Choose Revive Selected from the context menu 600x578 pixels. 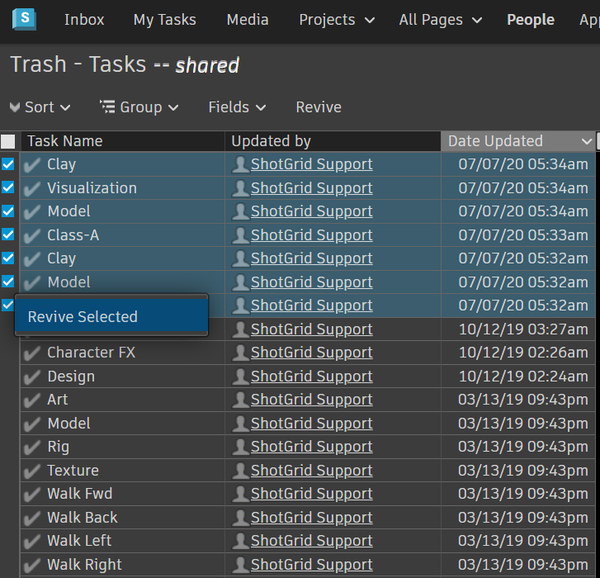(83, 317)
